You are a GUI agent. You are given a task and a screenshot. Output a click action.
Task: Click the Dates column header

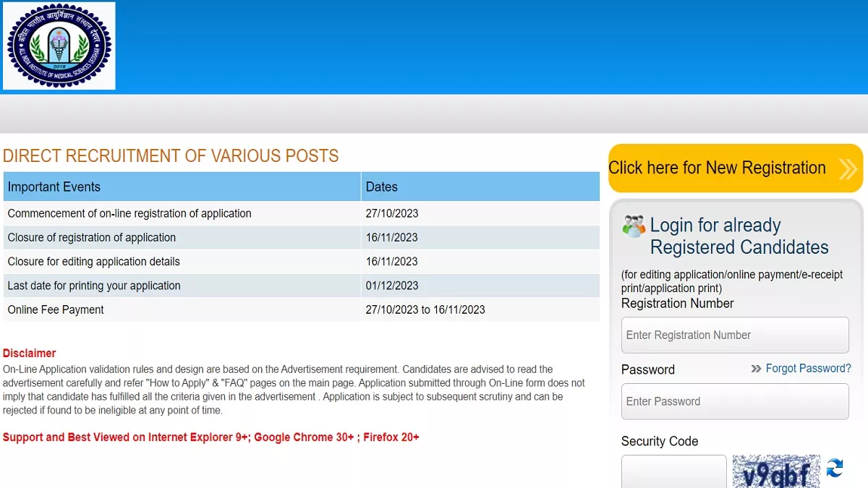tap(382, 187)
